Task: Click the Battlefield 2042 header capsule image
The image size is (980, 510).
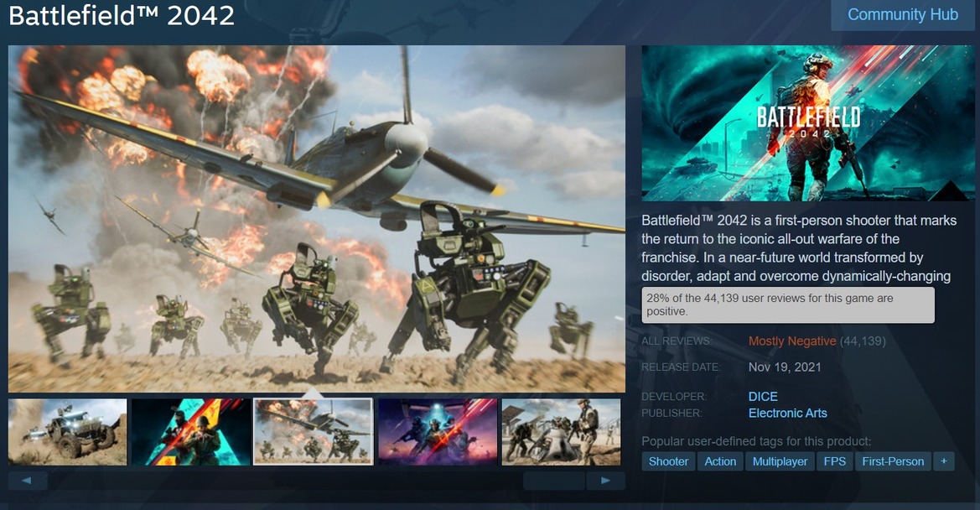Action: 807,123
